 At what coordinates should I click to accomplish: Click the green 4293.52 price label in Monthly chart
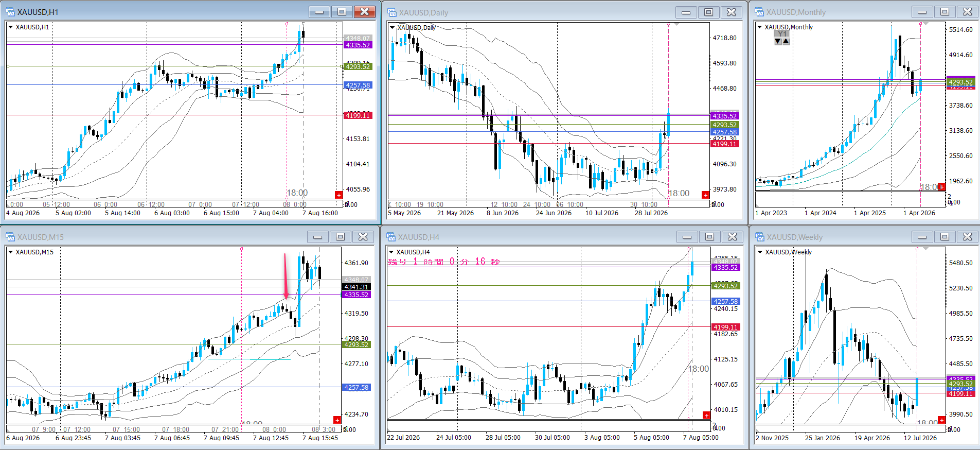(960, 82)
